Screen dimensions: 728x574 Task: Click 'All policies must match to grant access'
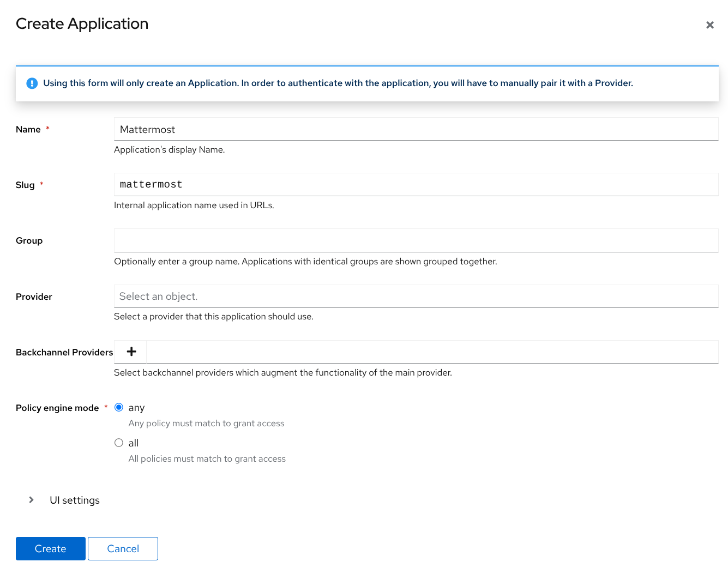207,459
